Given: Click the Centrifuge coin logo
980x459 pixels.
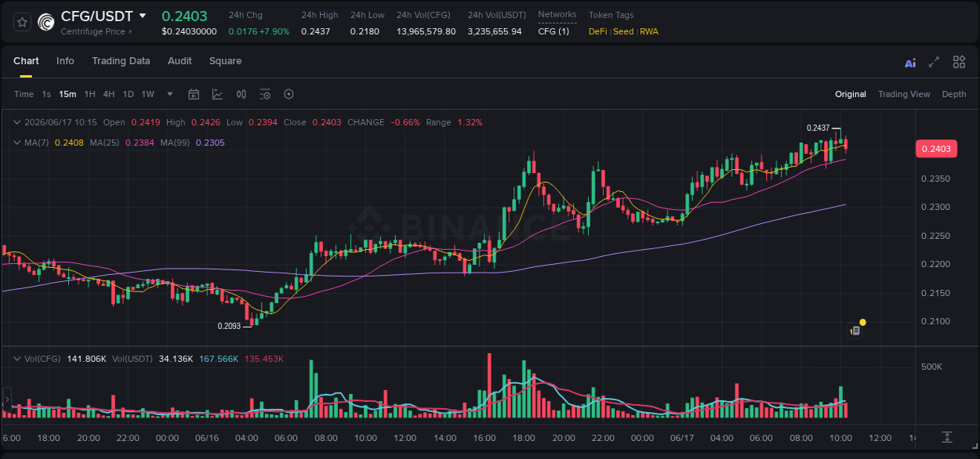Looking at the screenshot, I should (46, 23).
